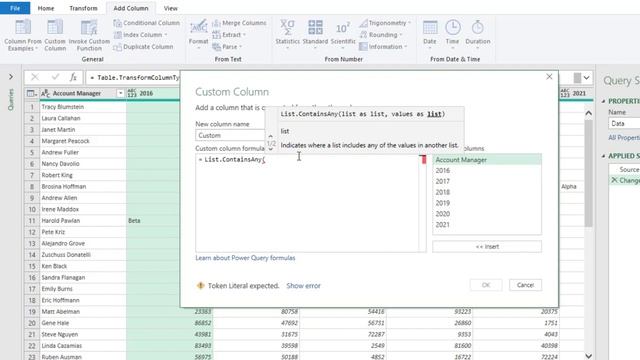Viewport: 640px width, 360px height.
Task: Open the Extract dropdown
Action: pos(229,35)
